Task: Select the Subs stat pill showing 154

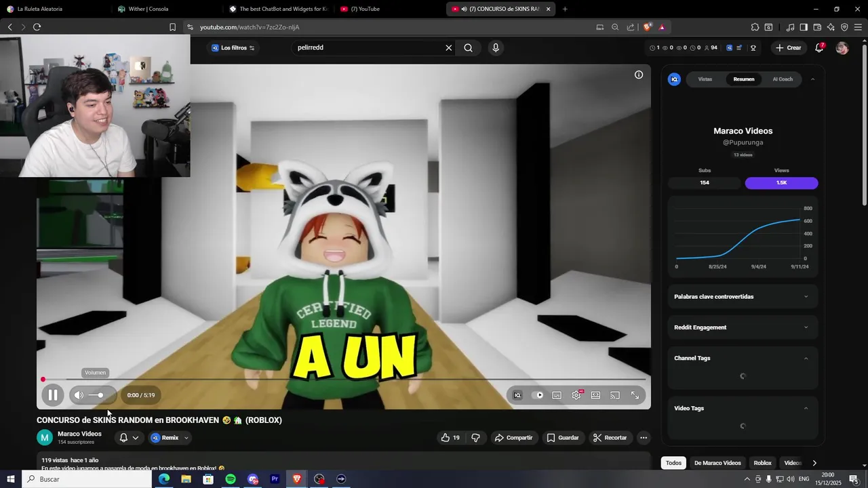Action: [x=705, y=183]
